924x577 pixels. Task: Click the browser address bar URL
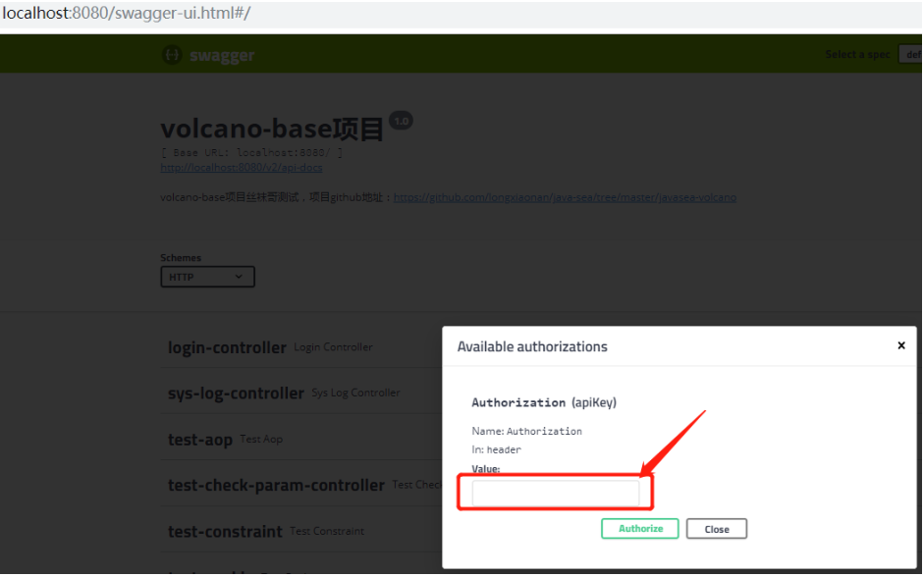pos(127,13)
